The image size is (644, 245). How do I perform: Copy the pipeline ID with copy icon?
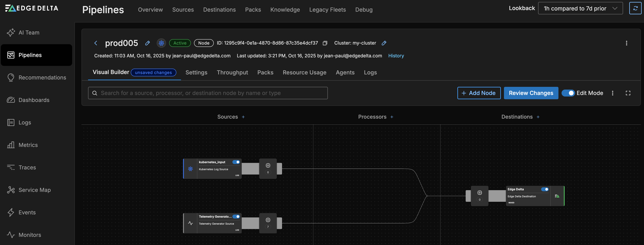tap(325, 43)
